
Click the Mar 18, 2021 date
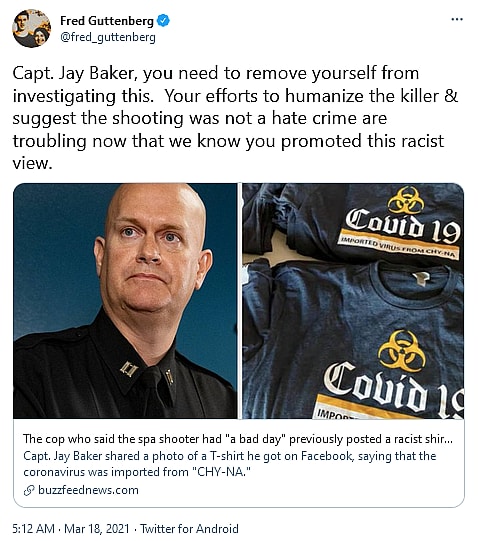tap(97, 529)
